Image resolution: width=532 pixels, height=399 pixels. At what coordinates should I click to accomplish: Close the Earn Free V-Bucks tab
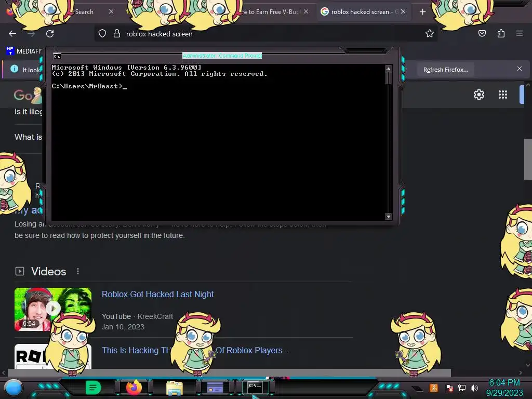point(306,11)
